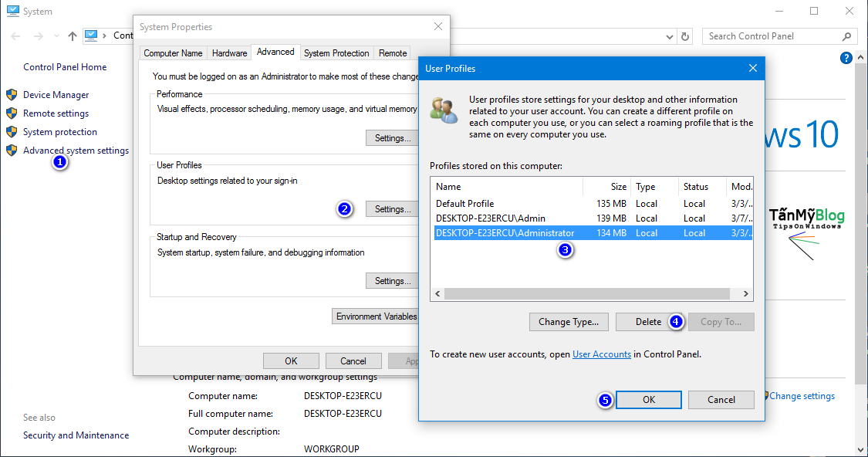Image resolution: width=868 pixels, height=457 pixels.
Task: Click the computer icon in the address bar
Action: 92,35
